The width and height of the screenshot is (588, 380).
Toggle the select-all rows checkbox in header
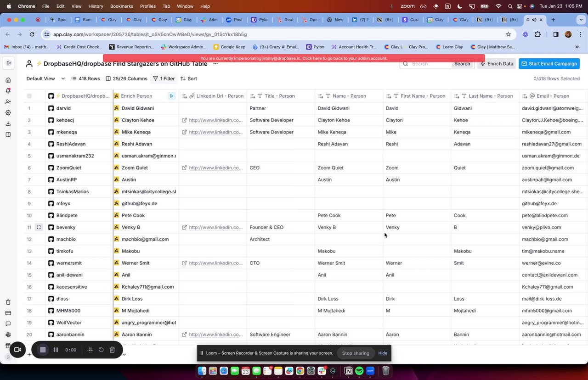29,96
